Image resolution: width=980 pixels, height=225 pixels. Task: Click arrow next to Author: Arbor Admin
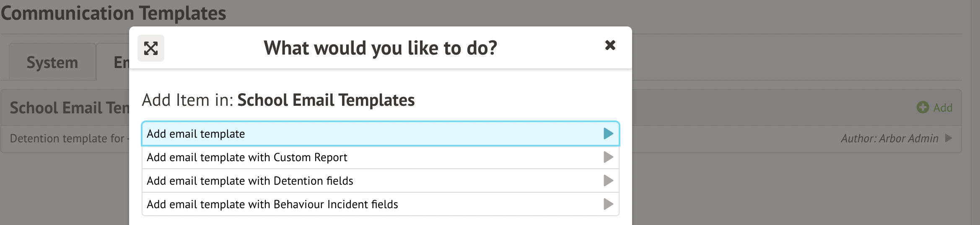pyautogui.click(x=949, y=138)
